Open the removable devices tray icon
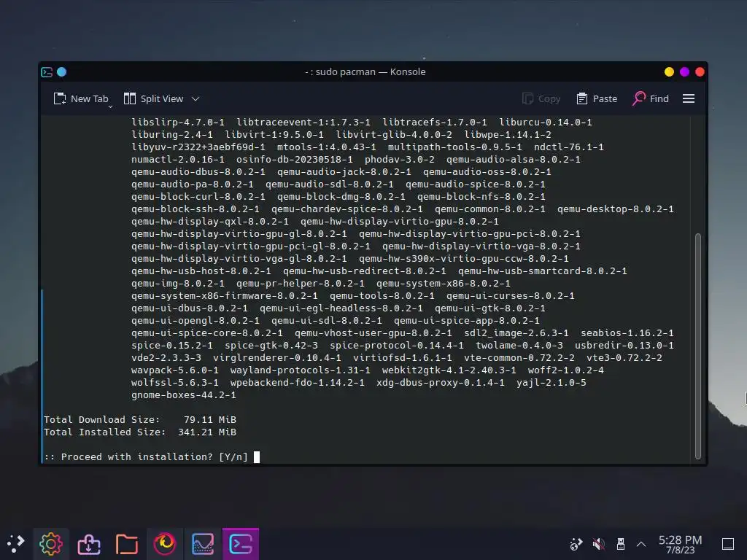This screenshot has width=747, height=560. coord(620,544)
